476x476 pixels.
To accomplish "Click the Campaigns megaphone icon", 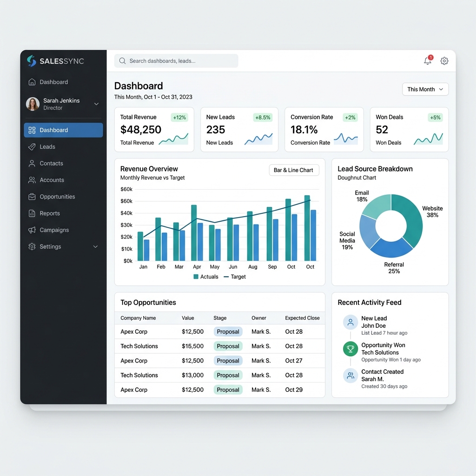I will tap(32, 230).
